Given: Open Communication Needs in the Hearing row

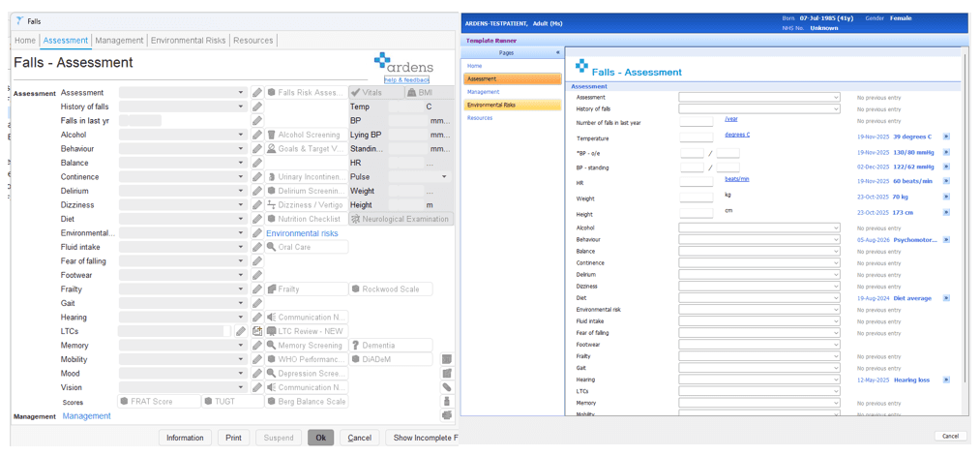Looking at the screenshot, I should (307, 318).
